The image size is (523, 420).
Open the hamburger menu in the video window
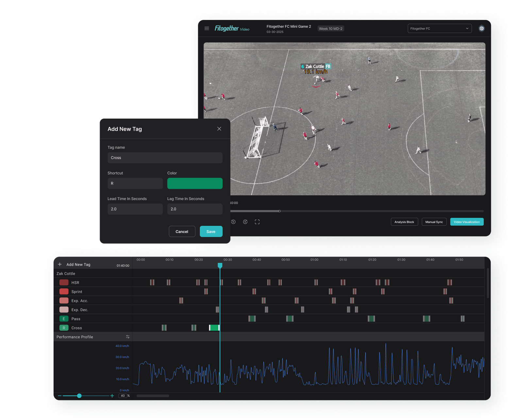point(207,28)
